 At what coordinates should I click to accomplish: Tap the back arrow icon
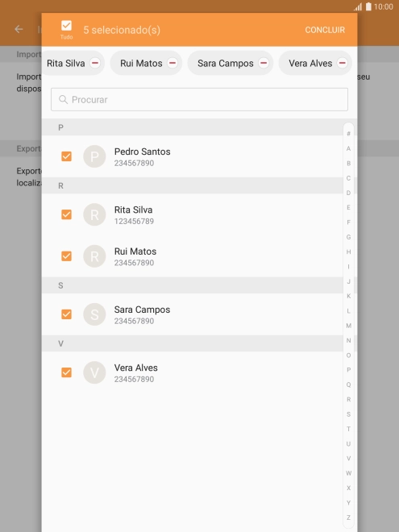pos(19,29)
